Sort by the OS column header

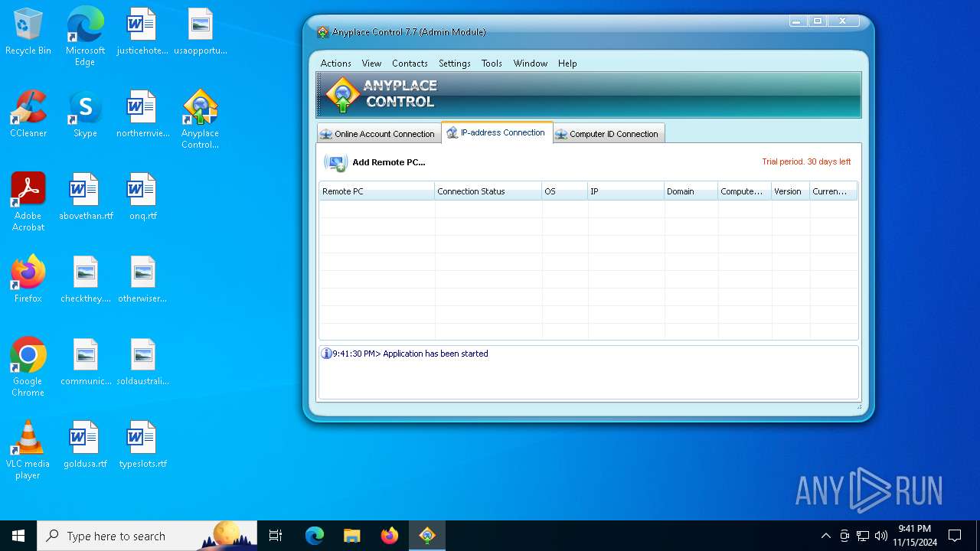pos(564,191)
